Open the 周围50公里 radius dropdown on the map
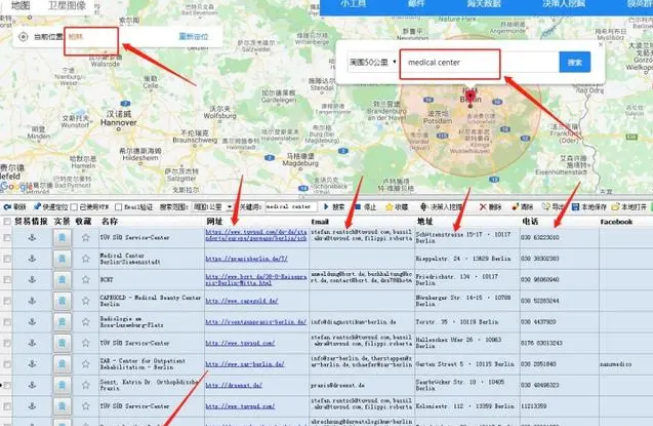Viewport: 653px width, 426px height. [372, 62]
